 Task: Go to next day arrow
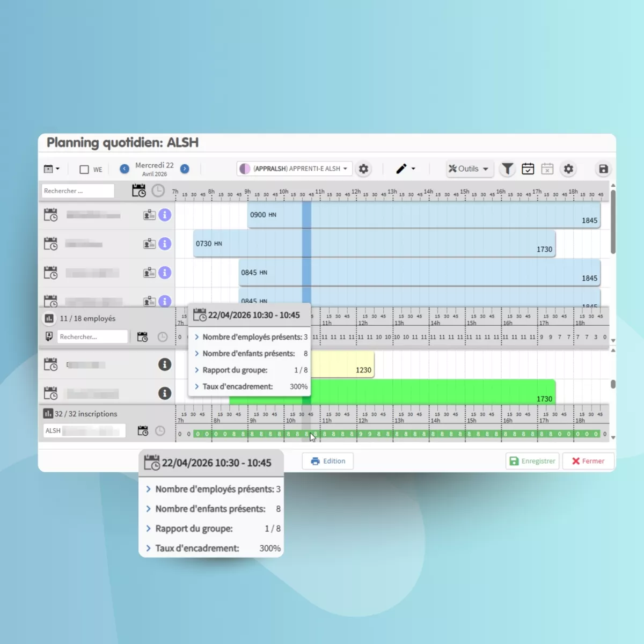click(x=185, y=169)
